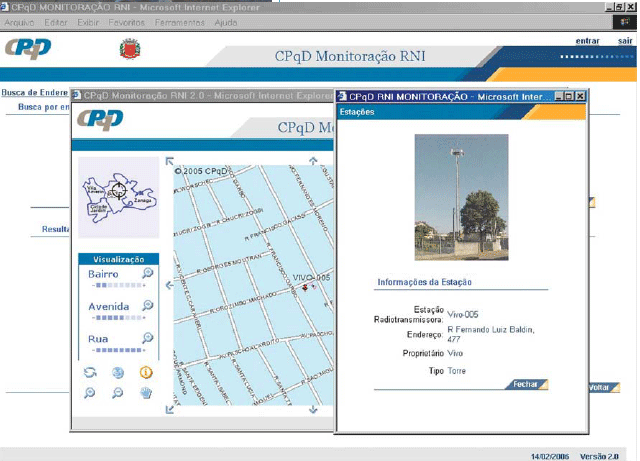Click the station tower photo
The height and width of the screenshot is (461, 640).
pyautogui.click(x=461, y=197)
